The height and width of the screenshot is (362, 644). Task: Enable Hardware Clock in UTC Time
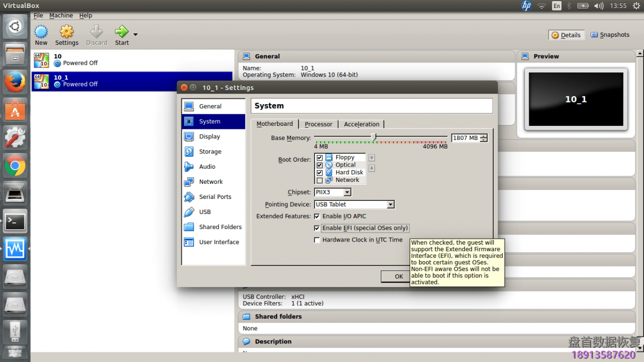pos(317,240)
